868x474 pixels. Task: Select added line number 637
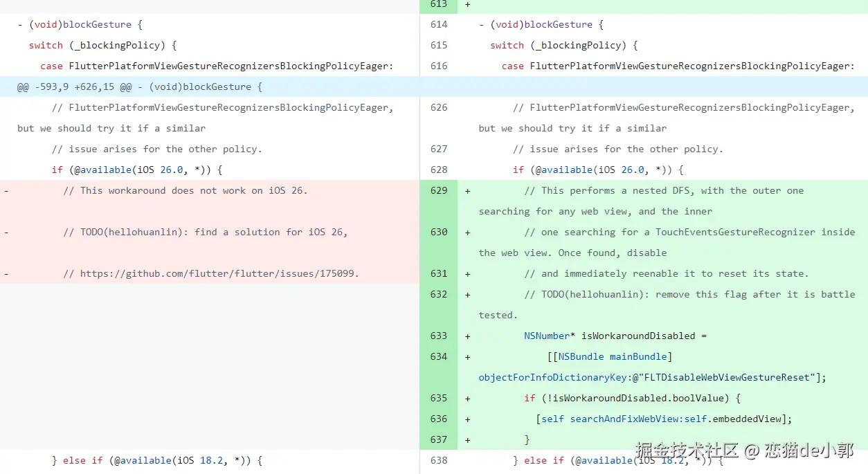click(x=439, y=439)
